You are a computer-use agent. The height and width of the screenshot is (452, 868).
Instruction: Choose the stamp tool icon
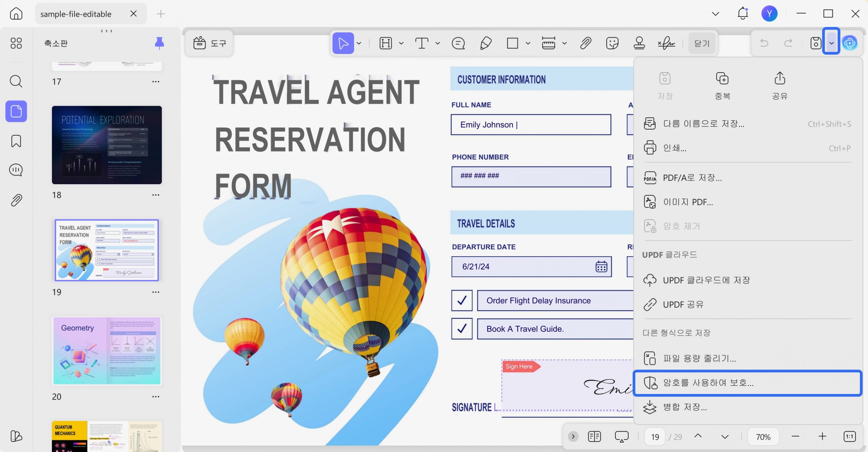point(639,43)
